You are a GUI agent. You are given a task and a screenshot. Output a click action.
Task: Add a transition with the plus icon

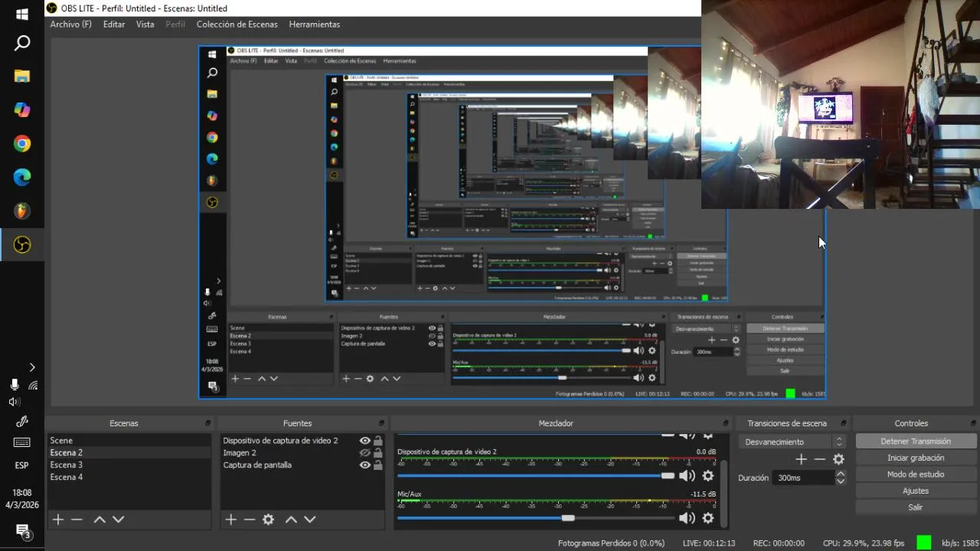801,459
